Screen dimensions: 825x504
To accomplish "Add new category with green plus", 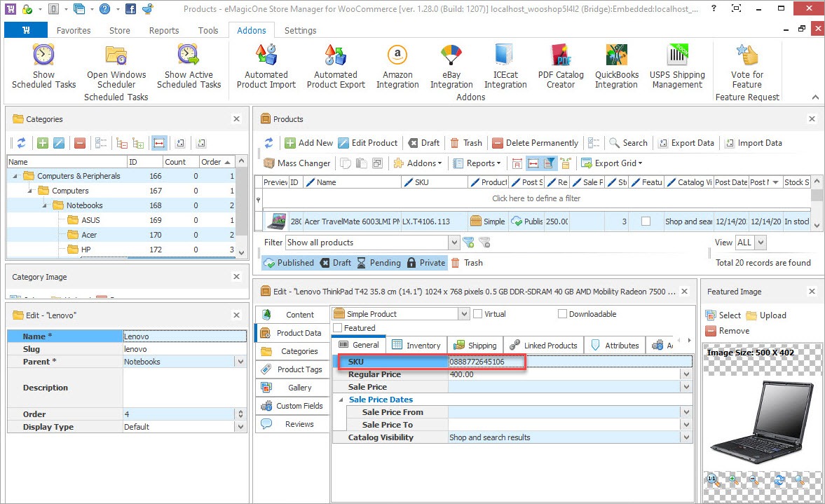I will 43,143.
